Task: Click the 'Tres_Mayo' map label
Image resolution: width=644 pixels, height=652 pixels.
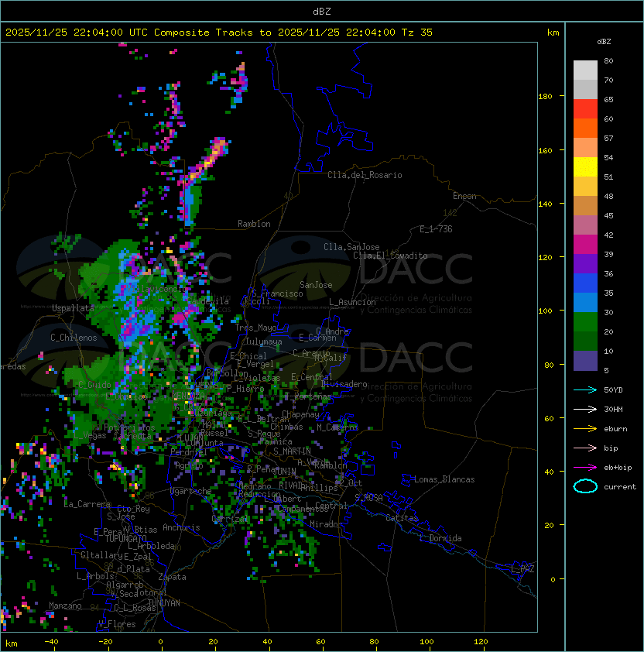Action: coord(255,328)
